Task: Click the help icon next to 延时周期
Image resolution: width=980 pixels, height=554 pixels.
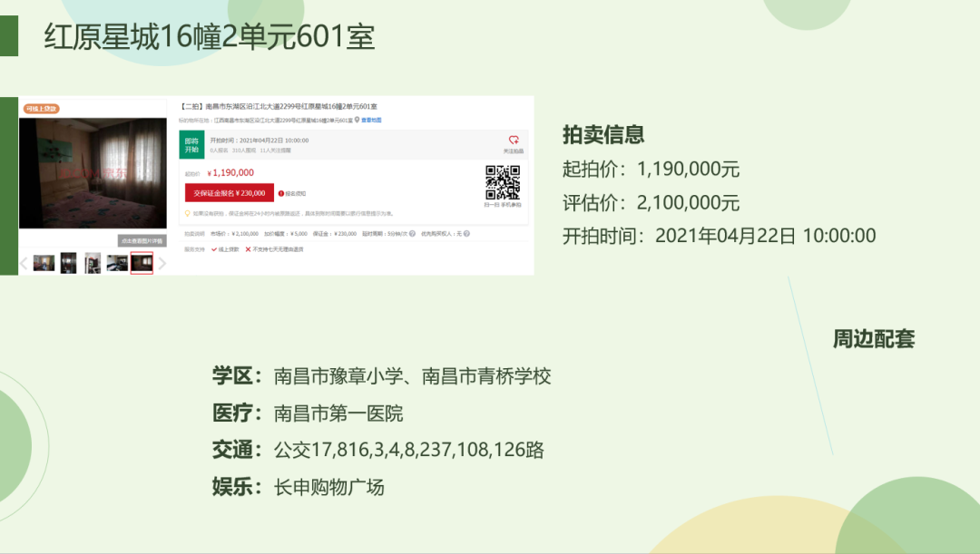Action: (x=412, y=233)
